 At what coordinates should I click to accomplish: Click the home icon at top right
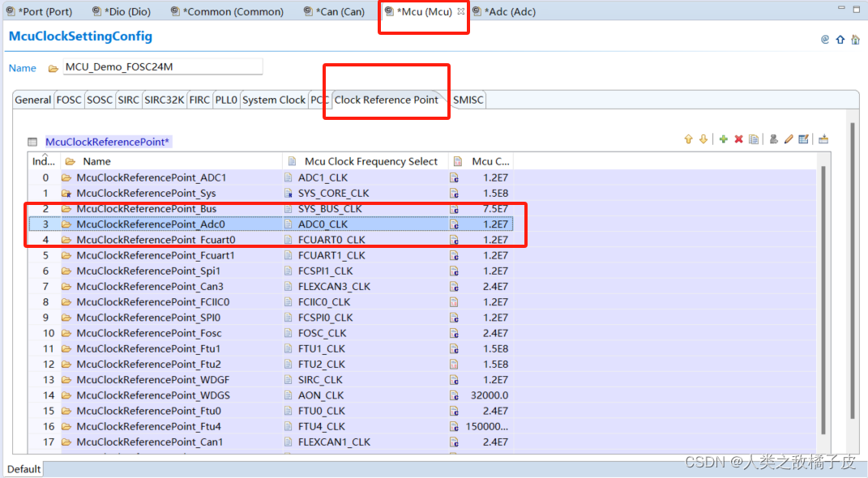[x=853, y=39]
